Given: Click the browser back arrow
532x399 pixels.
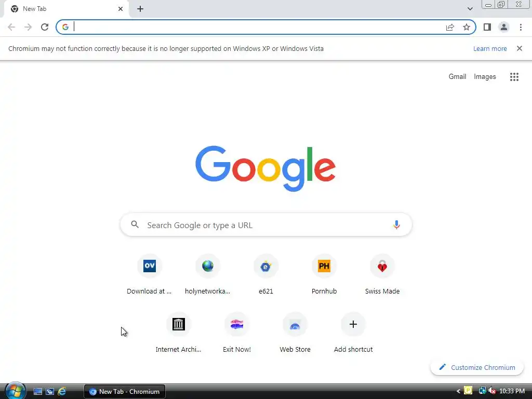Looking at the screenshot, I should click(x=11, y=27).
